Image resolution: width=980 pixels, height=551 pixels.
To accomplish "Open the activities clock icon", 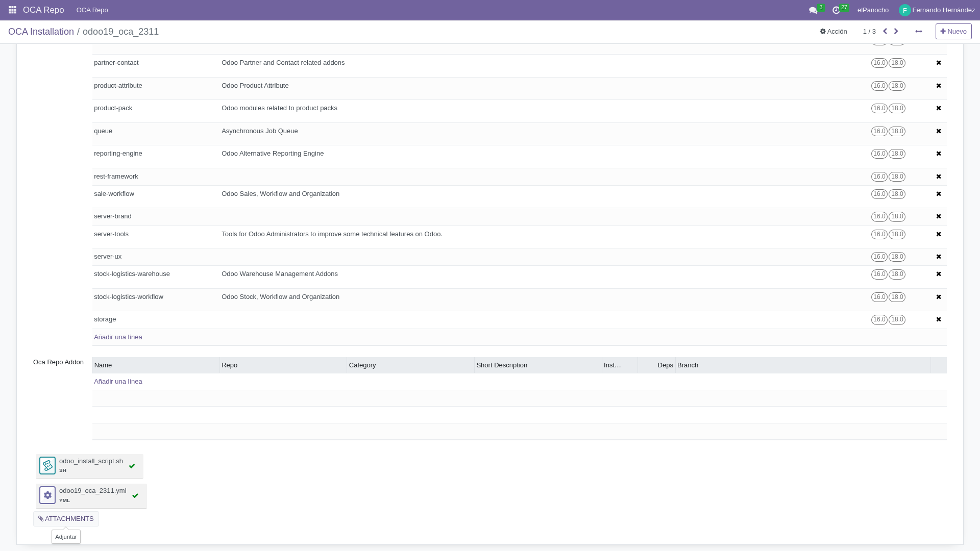I will [x=836, y=10].
